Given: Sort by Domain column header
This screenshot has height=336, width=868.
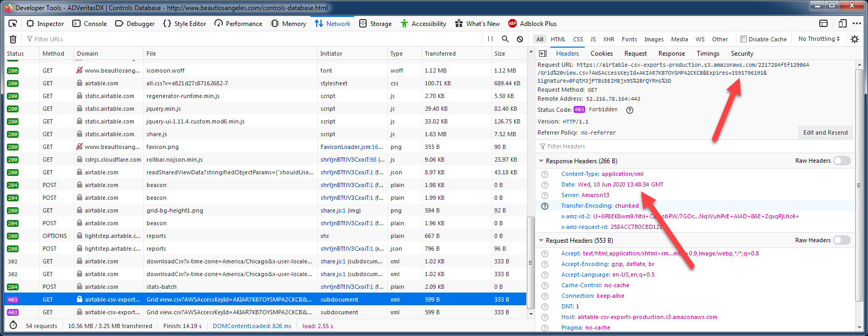Looking at the screenshot, I should coord(109,54).
